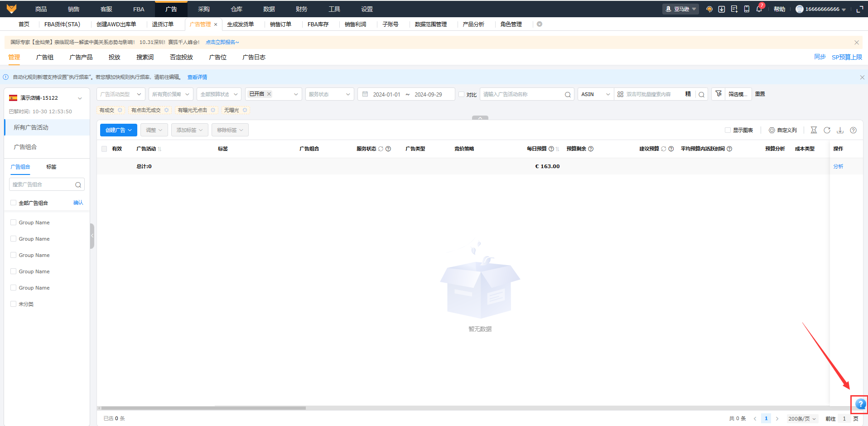868x426 pixels.
Task: Toggle fullscreen mode icon
Action: pyautogui.click(x=859, y=9)
